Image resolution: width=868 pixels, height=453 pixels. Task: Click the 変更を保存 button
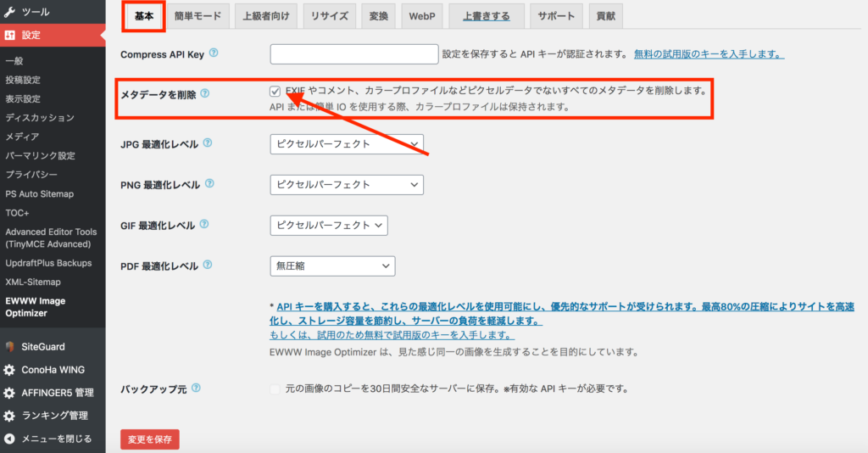[x=150, y=439]
